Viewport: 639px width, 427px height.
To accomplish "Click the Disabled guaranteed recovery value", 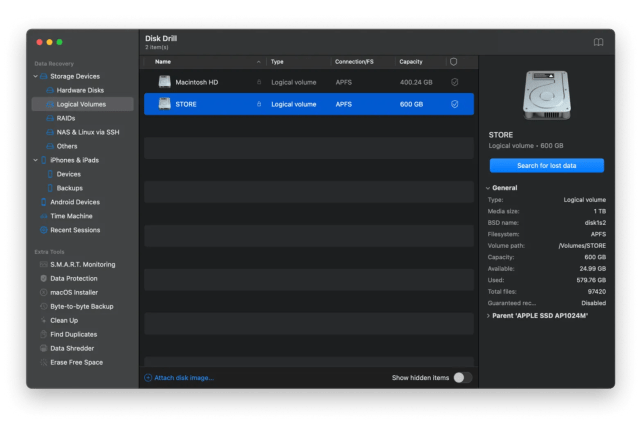I will pyautogui.click(x=593, y=303).
